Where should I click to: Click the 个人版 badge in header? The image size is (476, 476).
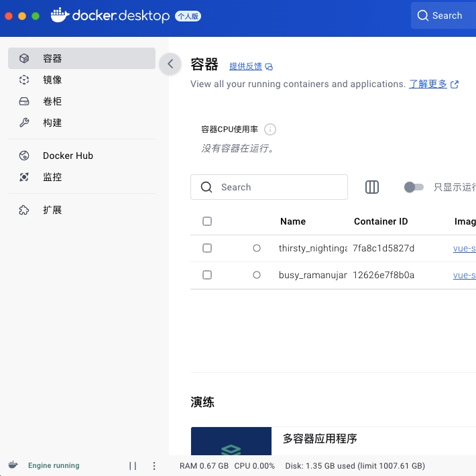coord(188,16)
